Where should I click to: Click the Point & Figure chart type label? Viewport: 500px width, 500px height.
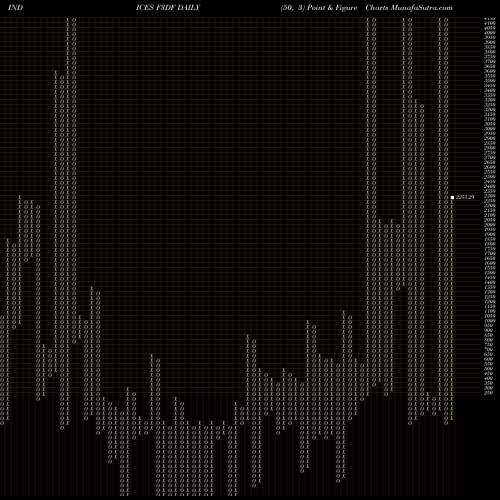(332, 7)
